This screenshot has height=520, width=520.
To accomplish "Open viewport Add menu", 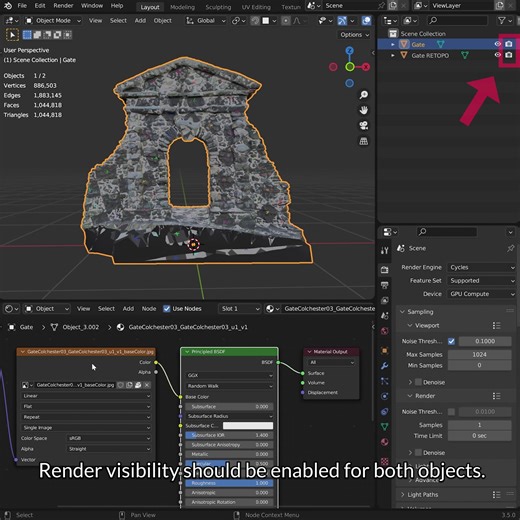I will pyautogui.click(x=140, y=21).
